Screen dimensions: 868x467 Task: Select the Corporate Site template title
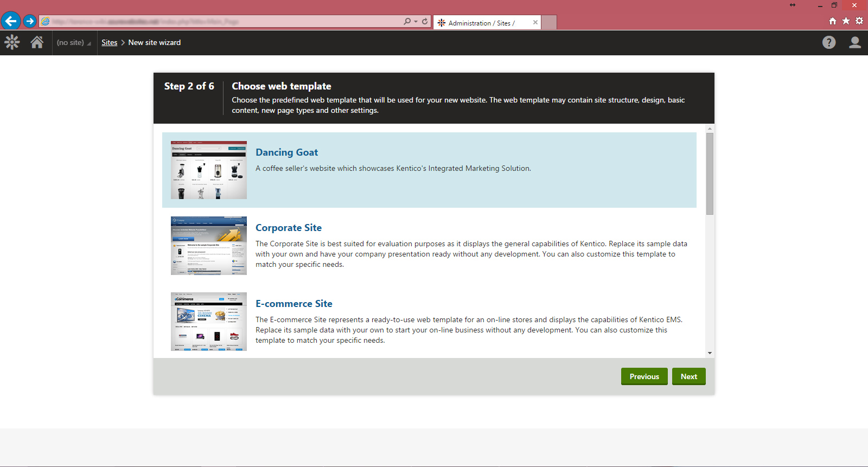point(289,228)
